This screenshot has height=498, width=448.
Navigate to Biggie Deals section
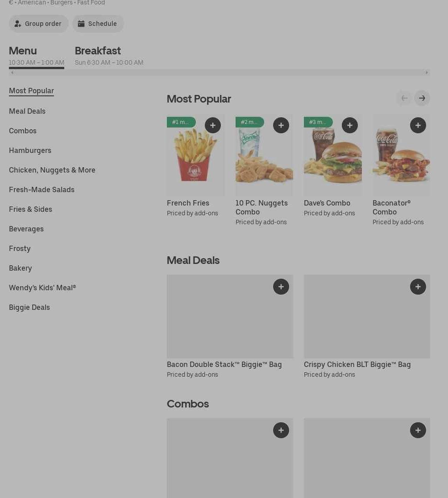pos(29,308)
